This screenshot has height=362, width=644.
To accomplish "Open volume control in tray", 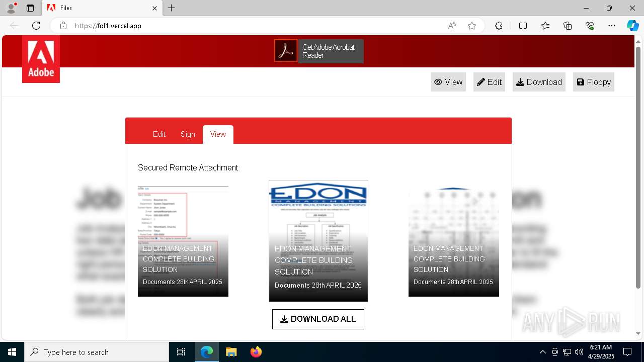I will pos(579,352).
